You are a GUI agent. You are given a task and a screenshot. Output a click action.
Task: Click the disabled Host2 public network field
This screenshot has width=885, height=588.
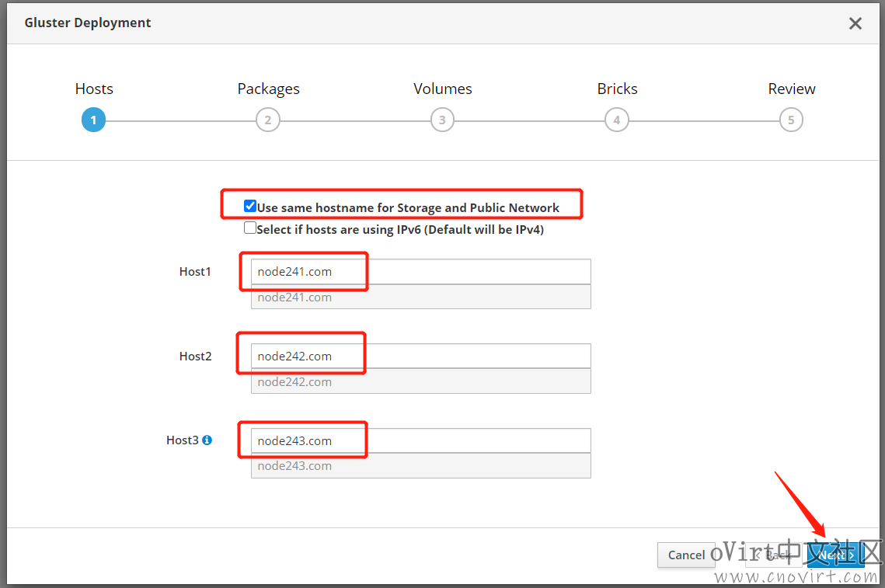(x=421, y=381)
